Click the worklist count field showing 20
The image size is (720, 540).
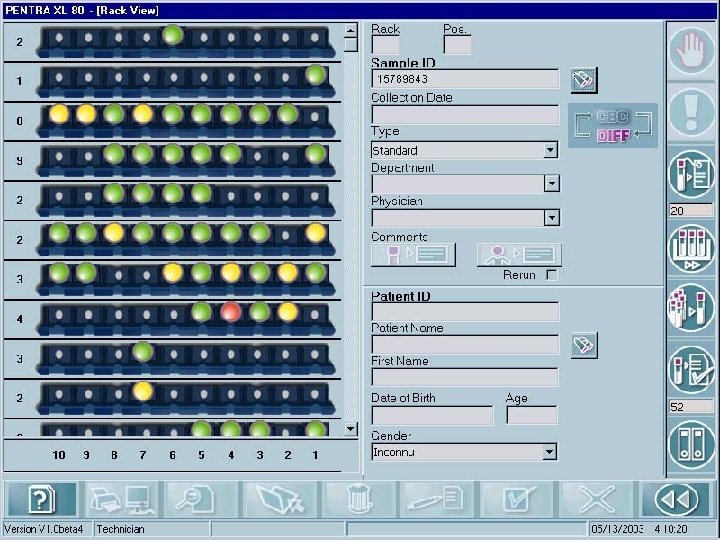point(691,211)
